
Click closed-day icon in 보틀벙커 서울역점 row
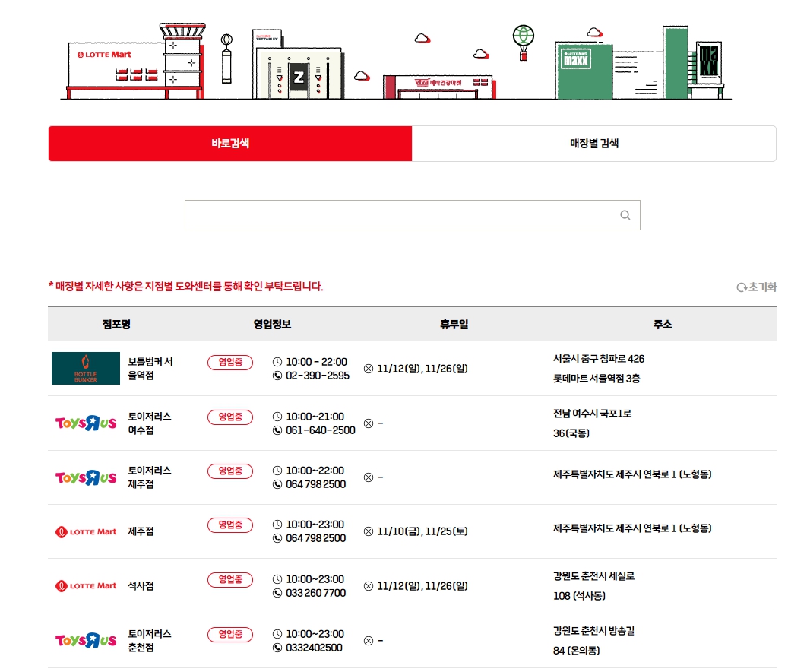[x=369, y=369]
